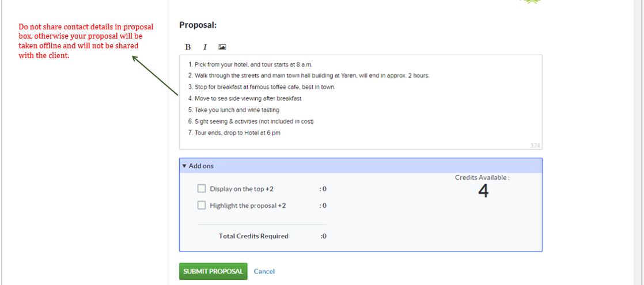644x285 pixels.
Task: Click the 374 character counter
Action: 535,146
